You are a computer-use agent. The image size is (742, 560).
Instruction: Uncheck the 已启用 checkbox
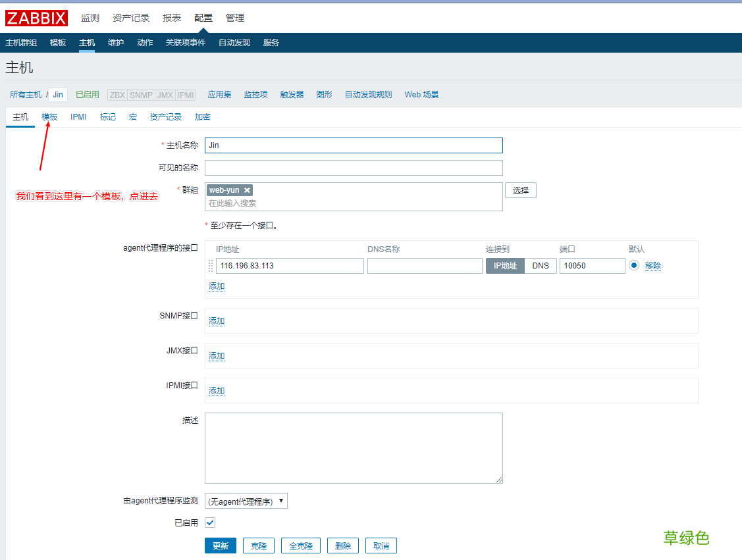[209, 522]
